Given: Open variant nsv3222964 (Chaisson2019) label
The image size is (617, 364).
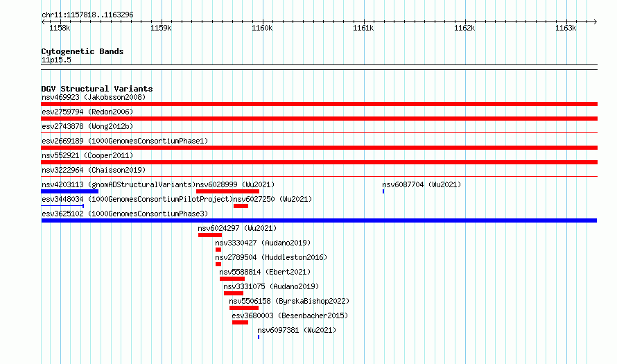Looking at the screenshot, I should (94, 170).
